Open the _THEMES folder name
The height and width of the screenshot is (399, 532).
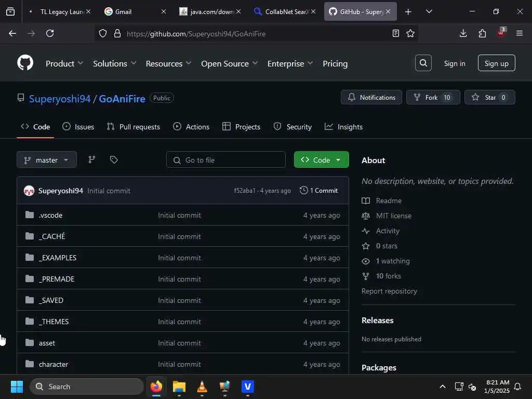tap(54, 322)
